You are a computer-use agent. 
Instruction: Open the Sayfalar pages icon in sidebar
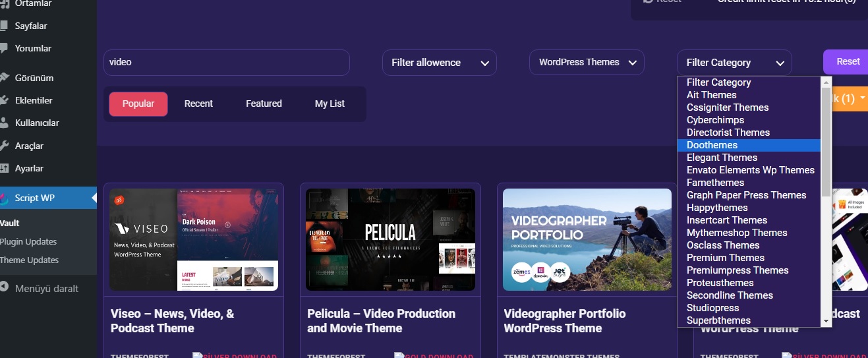point(3,26)
